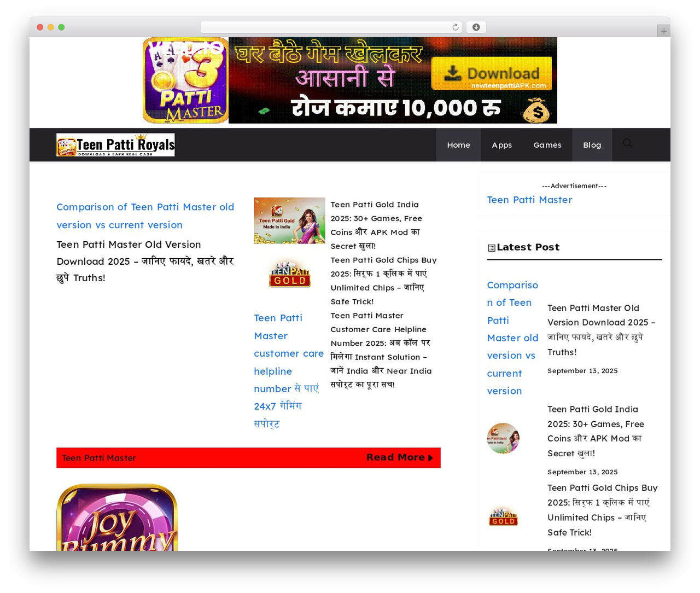Open Teen Patti Master customer care helpline link
Viewport: 700px width, 593px height.
[289, 371]
